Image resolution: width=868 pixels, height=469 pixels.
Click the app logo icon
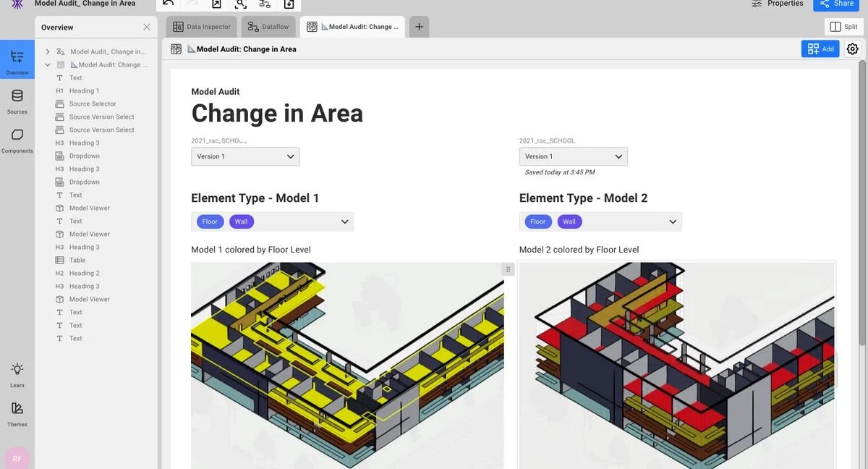[17, 4]
